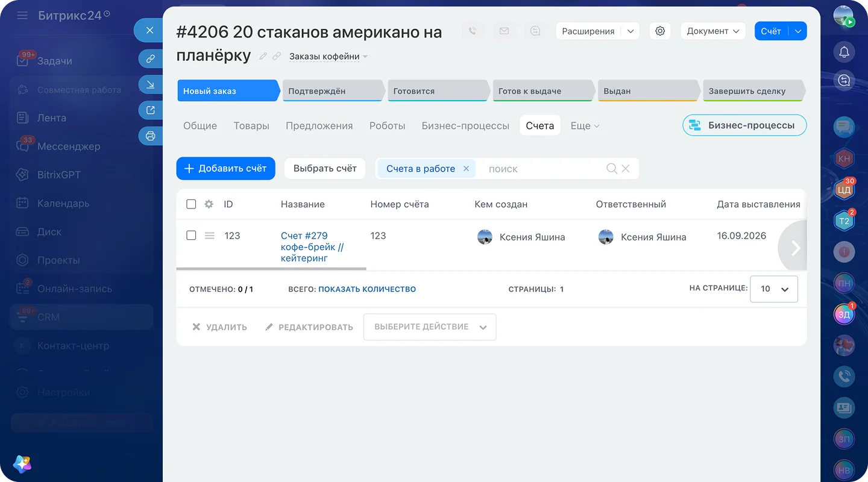Click the BitrixGPT copilot star icon

pos(22,464)
